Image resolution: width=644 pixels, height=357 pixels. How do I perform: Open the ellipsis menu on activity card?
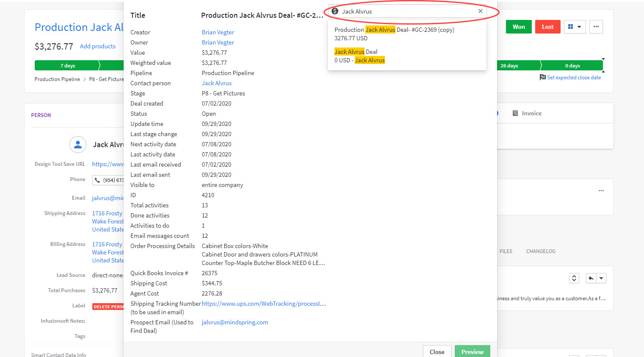(x=601, y=191)
